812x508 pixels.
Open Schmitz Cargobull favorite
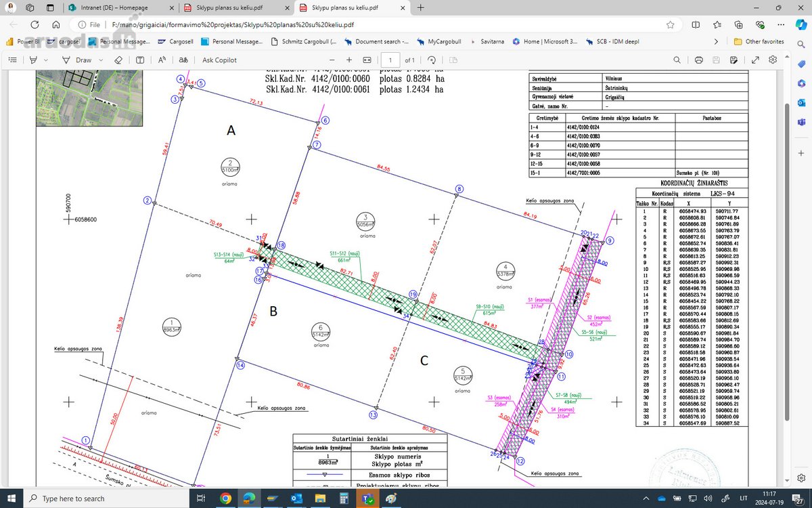click(303, 41)
